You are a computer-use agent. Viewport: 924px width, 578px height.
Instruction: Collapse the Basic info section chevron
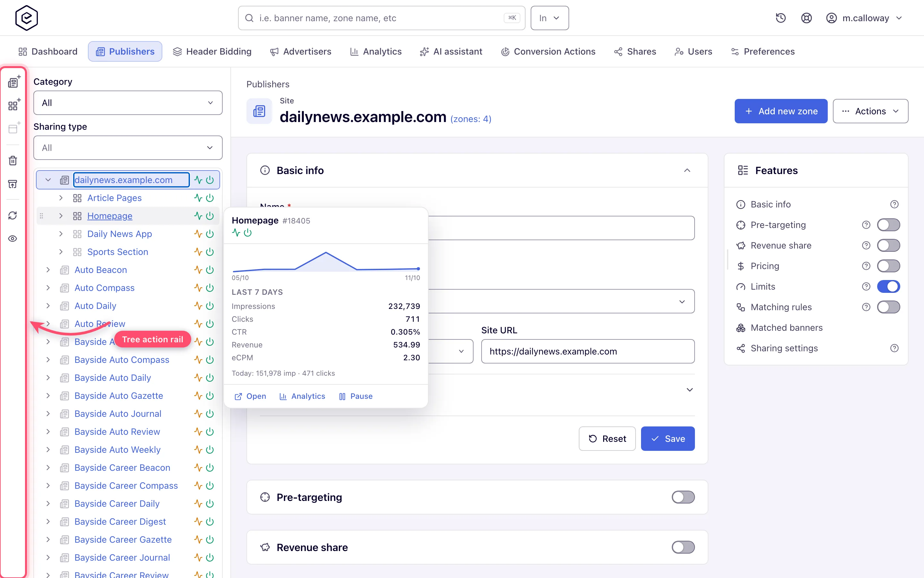tap(687, 171)
